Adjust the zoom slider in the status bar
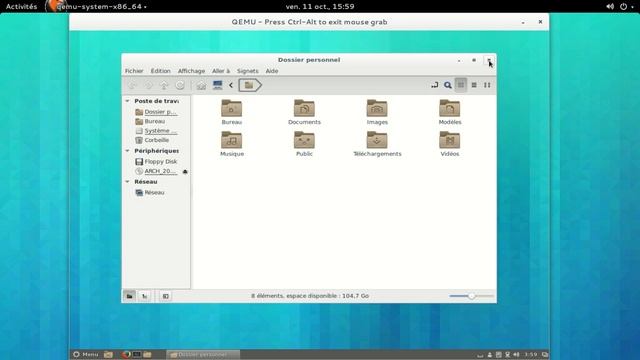Viewport: 640px width, 360px height. click(x=471, y=296)
